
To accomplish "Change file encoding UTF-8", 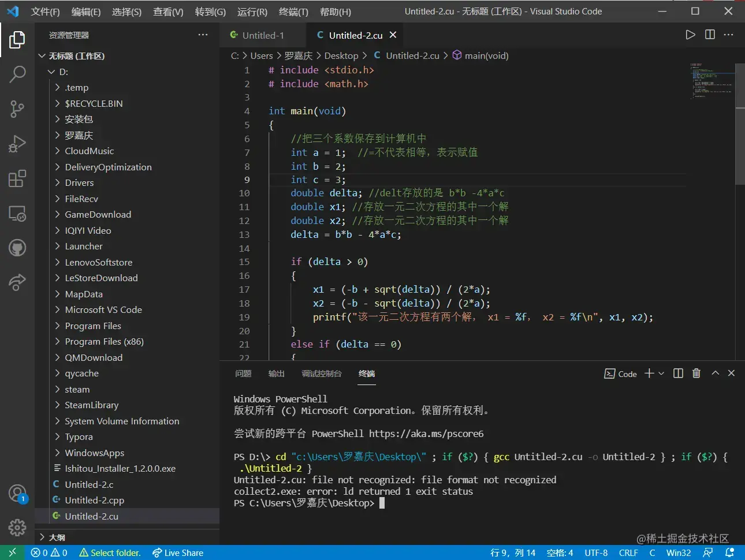I will click(596, 552).
